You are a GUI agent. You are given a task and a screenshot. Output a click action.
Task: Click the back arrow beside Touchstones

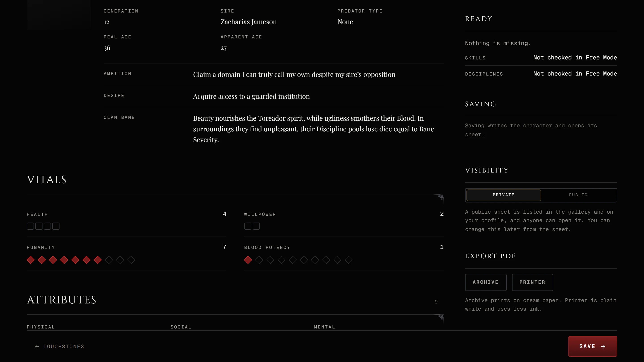pos(37,347)
